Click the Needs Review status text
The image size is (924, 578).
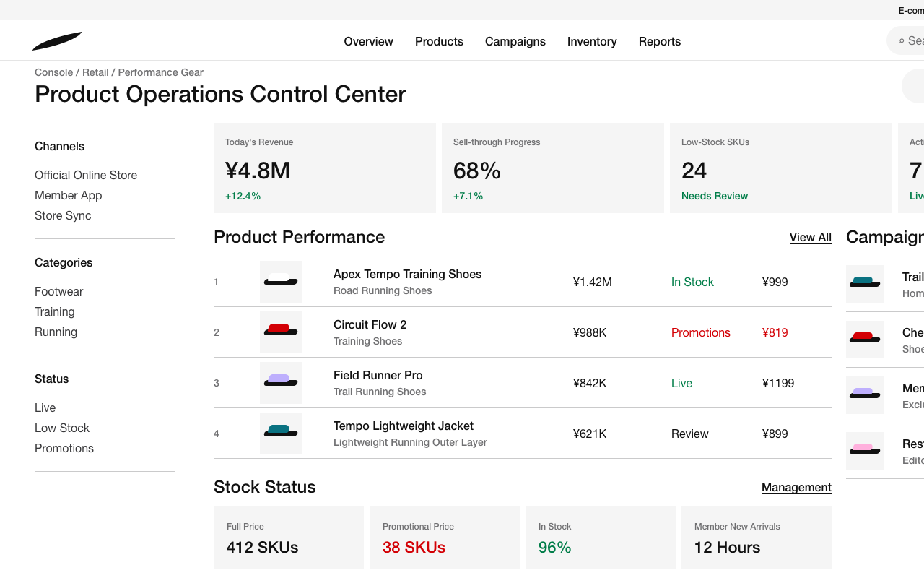click(715, 196)
